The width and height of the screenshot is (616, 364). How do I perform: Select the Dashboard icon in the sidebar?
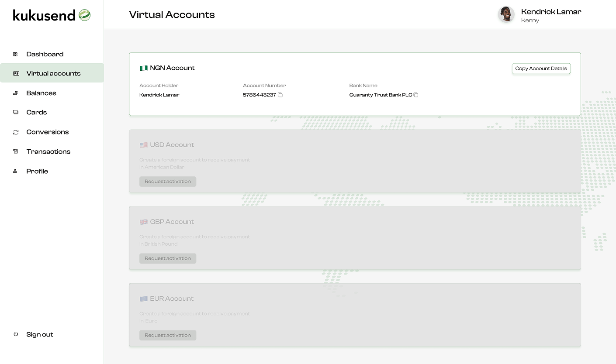point(15,54)
